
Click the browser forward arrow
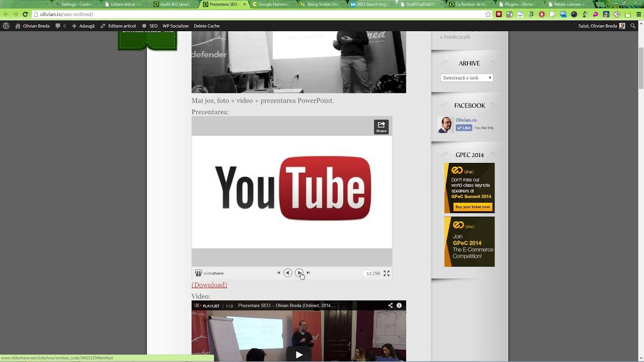[x=15, y=14]
